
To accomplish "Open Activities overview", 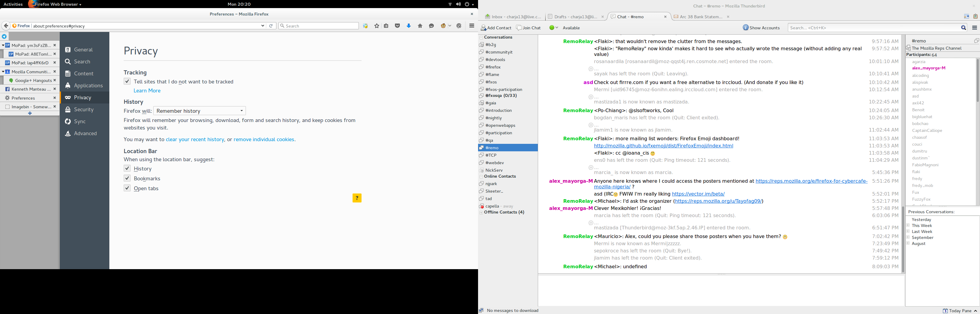I will (x=13, y=4).
